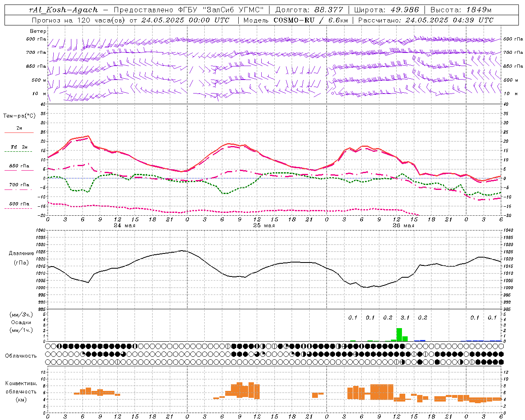Select the provider text ФГБУ "ЗапСиб УГМС"

click(x=222, y=10)
